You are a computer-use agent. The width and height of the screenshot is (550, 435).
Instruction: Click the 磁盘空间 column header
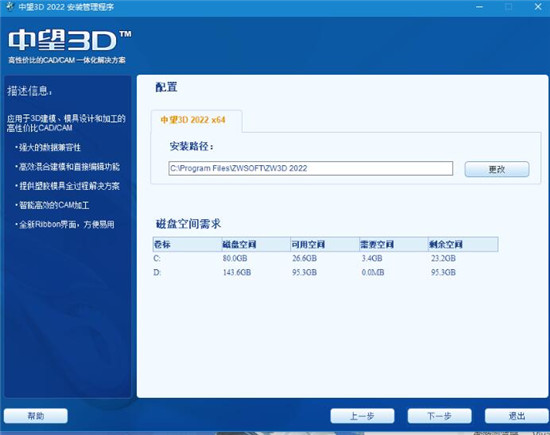(256, 244)
